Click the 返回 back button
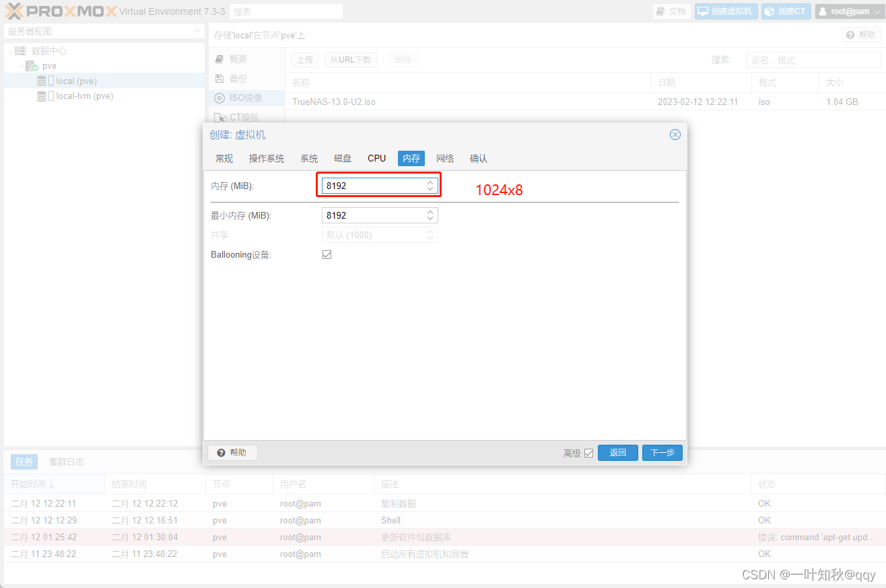This screenshot has height=588, width=886. click(618, 453)
